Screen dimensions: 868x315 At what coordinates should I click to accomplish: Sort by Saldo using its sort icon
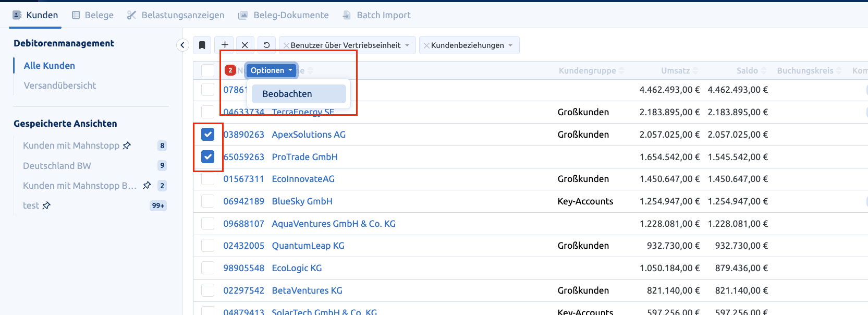(764, 70)
